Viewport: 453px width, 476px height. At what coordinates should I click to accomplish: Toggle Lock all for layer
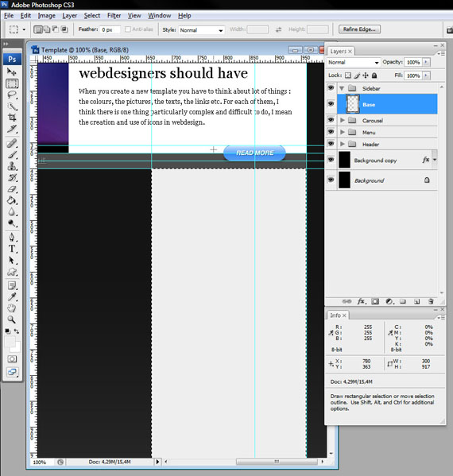374,75
